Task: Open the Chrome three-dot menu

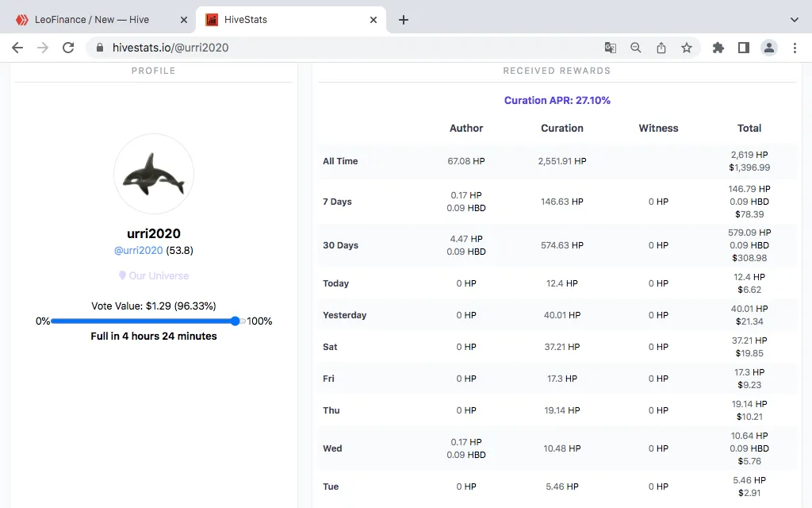Action: tap(795, 48)
